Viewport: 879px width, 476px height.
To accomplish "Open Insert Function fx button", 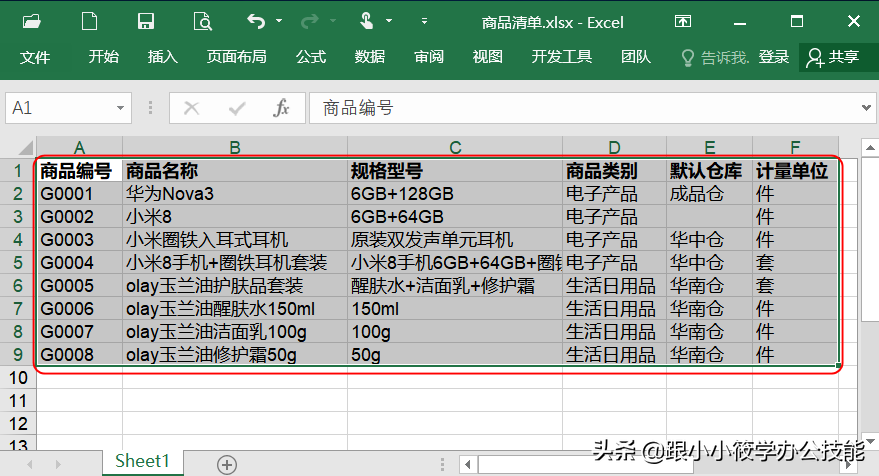I will coord(281,108).
